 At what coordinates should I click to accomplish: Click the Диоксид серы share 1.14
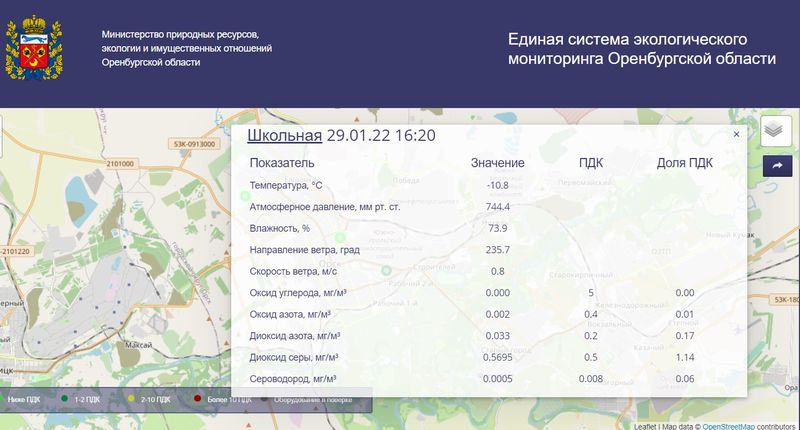685,357
